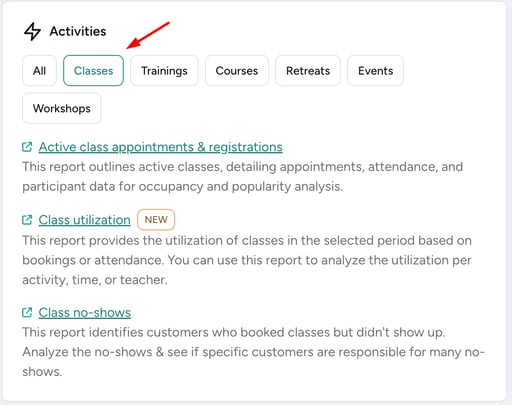Click the active classes report description text
Image resolution: width=512 pixels, height=405 pixels.
pyautogui.click(x=242, y=176)
